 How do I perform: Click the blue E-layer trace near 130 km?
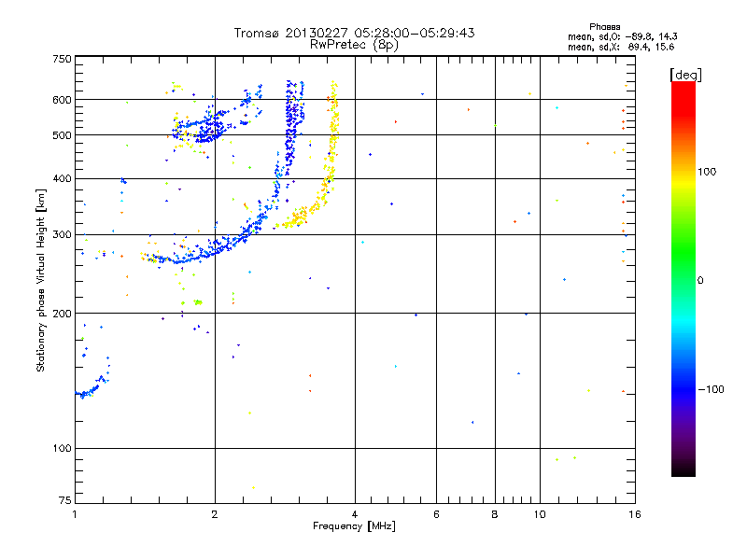click(x=91, y=388)
